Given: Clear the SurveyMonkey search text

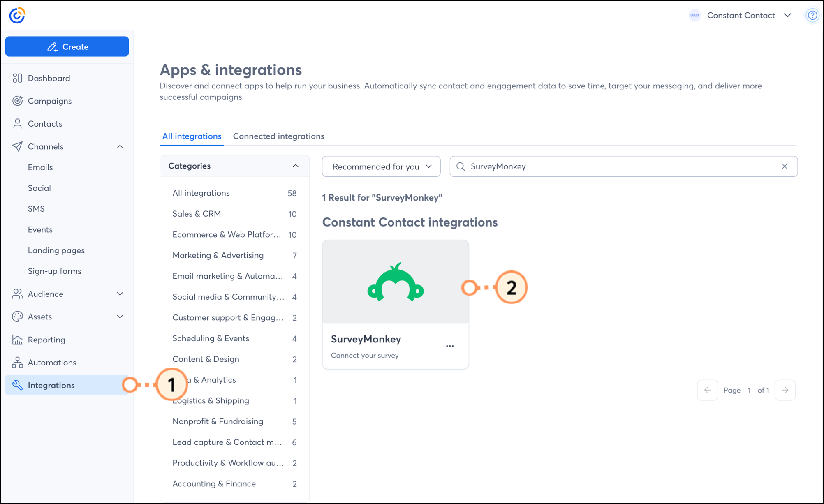Looking at the screenshot, I should [x=785, y=166].
